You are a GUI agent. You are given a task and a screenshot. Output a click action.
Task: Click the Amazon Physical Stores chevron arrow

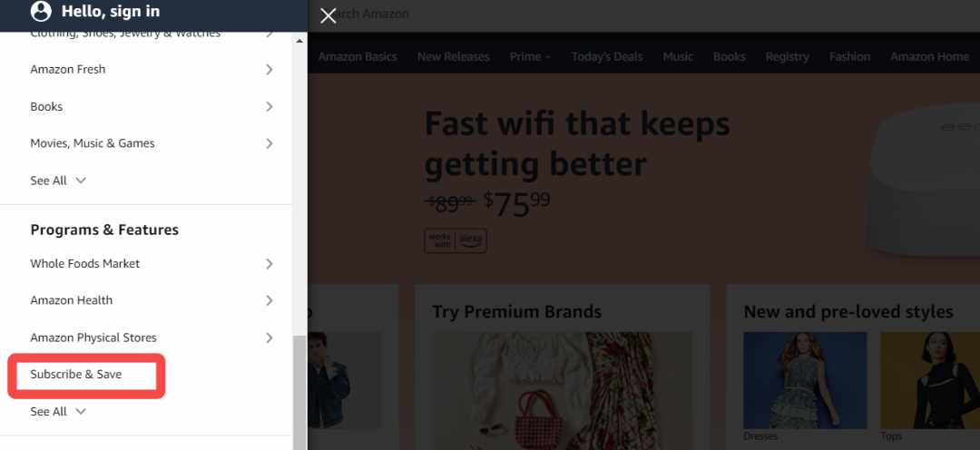point(269,337)
